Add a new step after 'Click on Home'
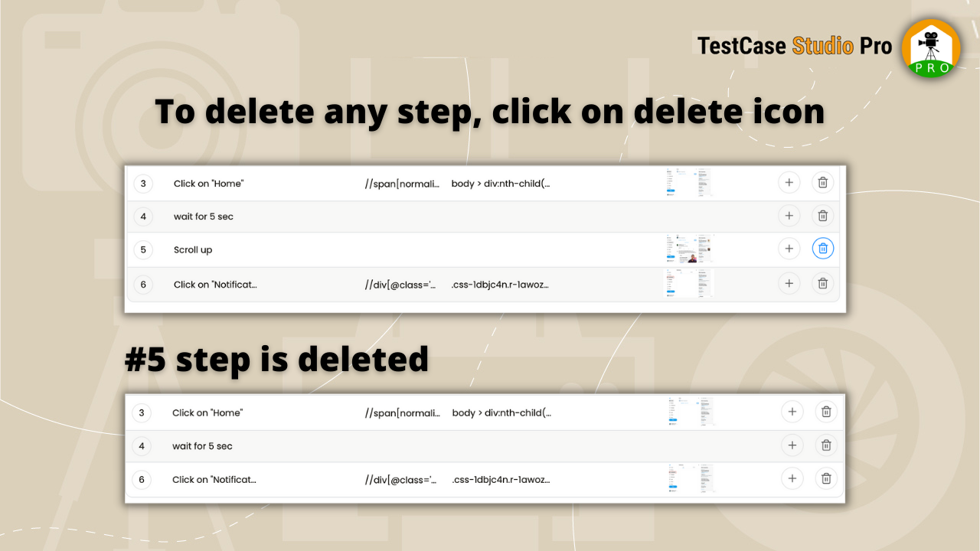 pyautogui.click(x=789, y=182)
